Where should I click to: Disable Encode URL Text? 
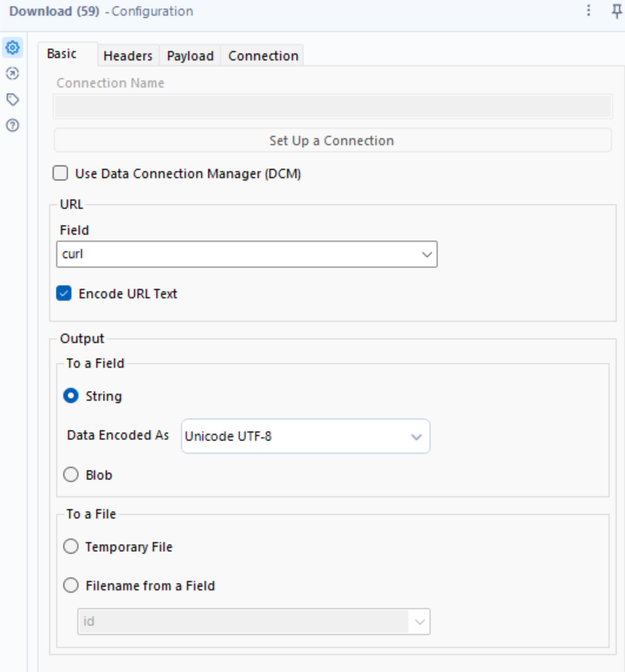65,290
